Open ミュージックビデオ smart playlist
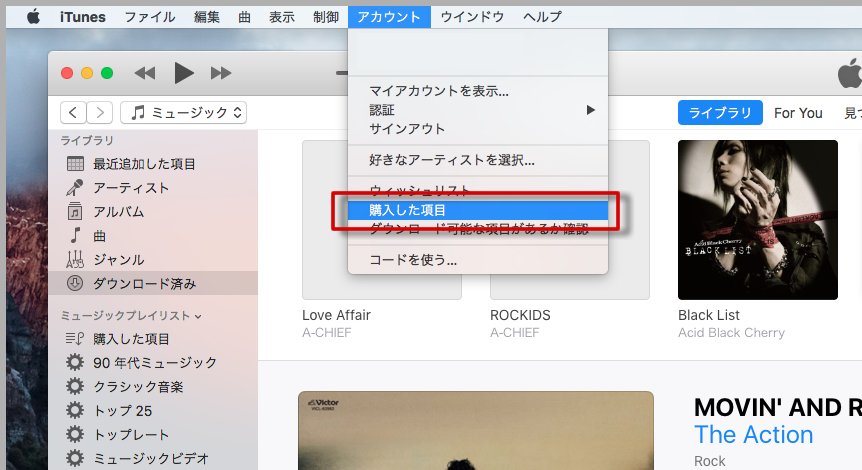862x470 pixels. (153, 458)
